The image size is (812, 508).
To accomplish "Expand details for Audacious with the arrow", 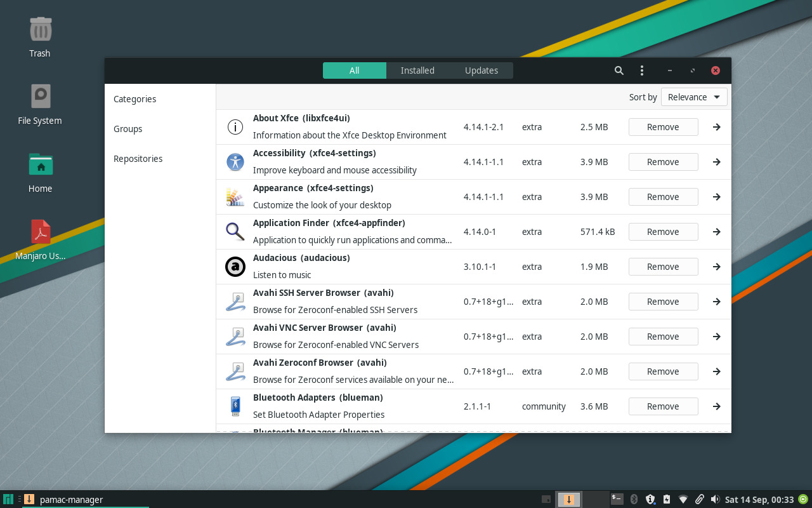I will 716,267.
